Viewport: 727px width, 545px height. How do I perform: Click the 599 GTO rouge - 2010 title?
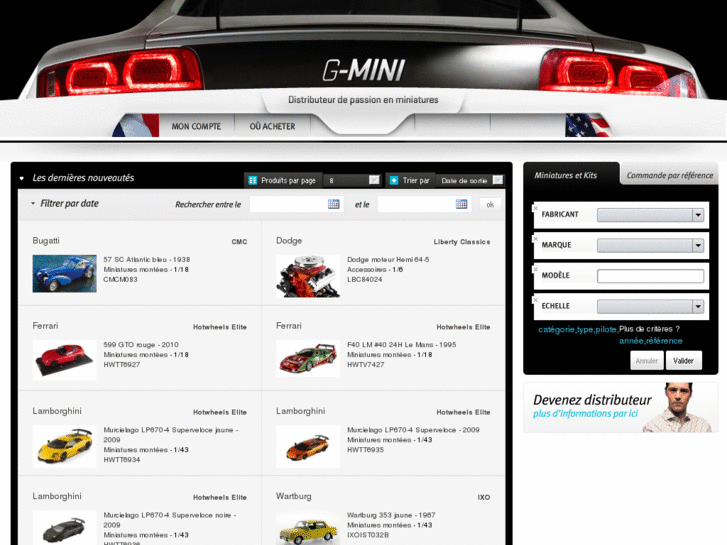[x=141, y=345]
